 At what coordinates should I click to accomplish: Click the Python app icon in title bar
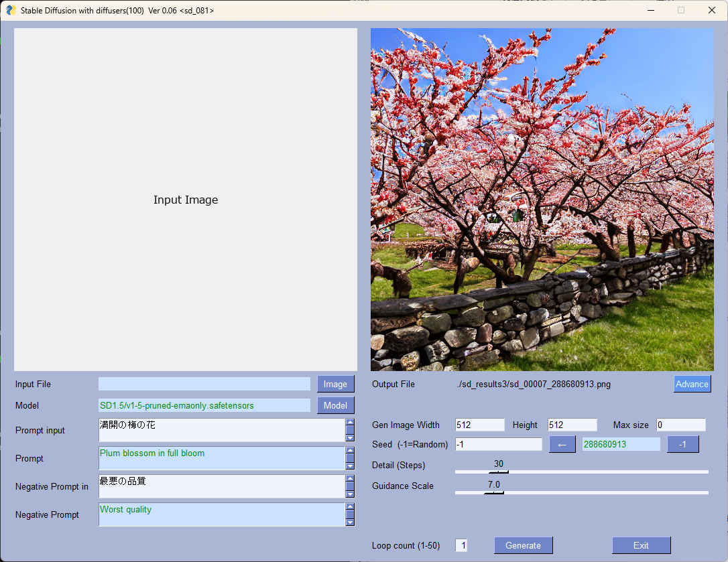click(11, 10)
